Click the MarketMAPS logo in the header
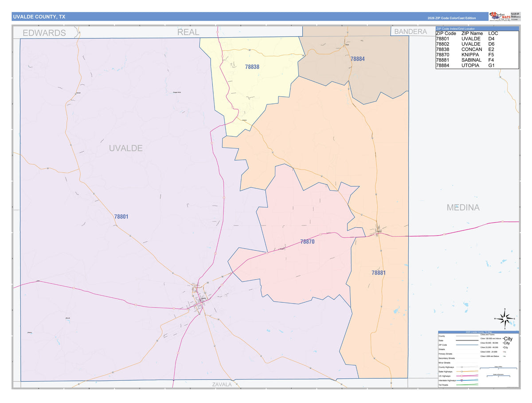532x403 pixels. click(x=500, y=16)
